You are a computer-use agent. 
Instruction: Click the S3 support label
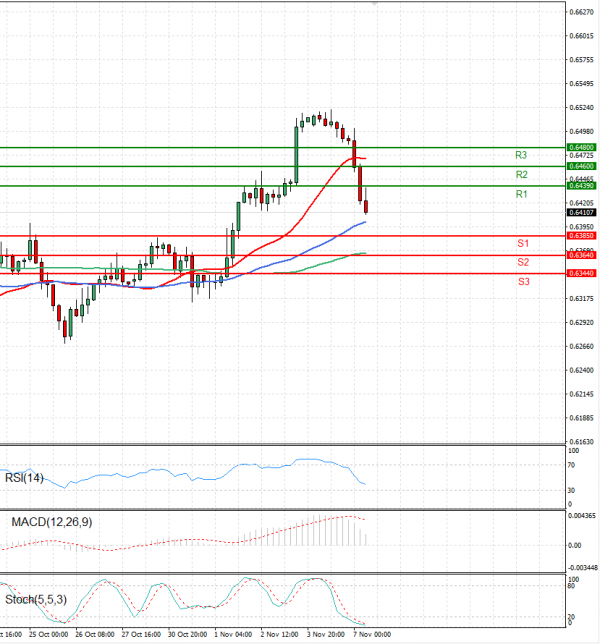pyautogui.click(x=523, y=282)
